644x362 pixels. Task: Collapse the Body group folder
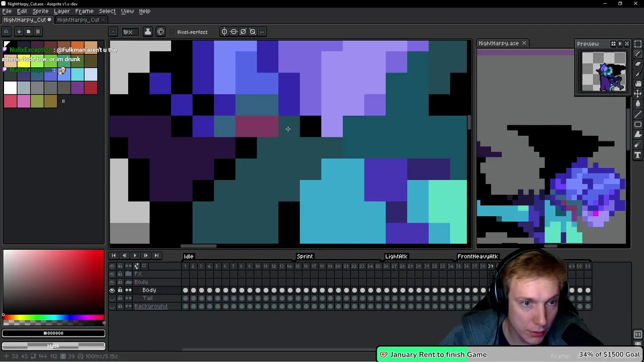click(x=128, y=282)
